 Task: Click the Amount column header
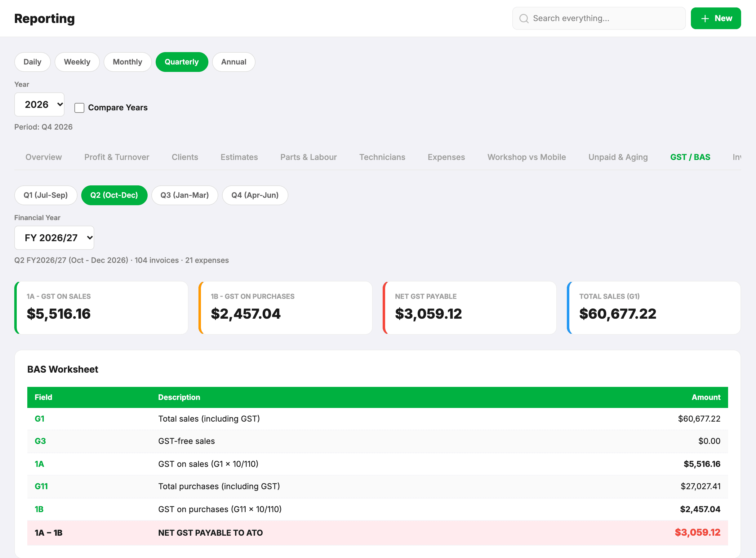(x=706, y=397)
